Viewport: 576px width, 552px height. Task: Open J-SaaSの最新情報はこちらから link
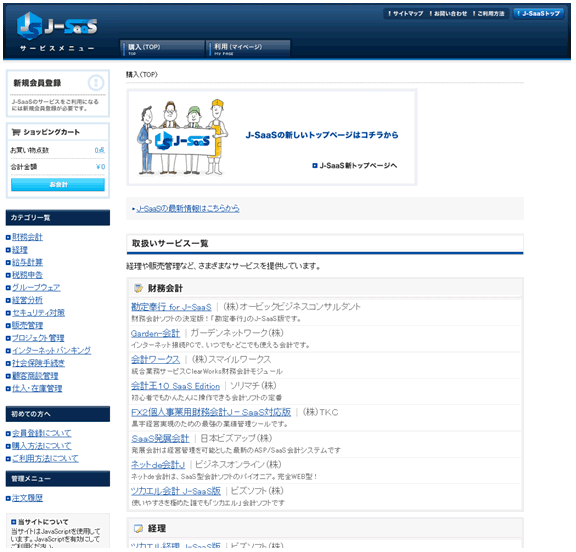pos(188,209)
